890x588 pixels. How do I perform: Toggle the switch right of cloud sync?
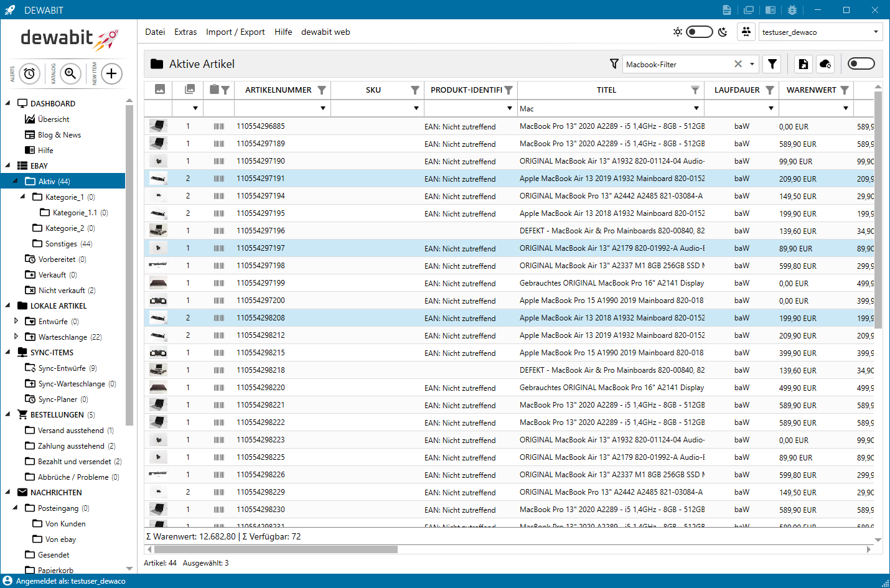click(x=861, y=63)
